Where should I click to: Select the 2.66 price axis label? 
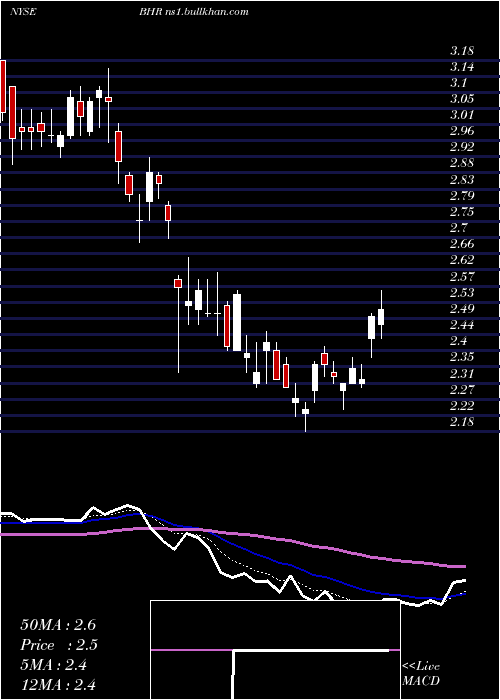click(x=462, y=244)
